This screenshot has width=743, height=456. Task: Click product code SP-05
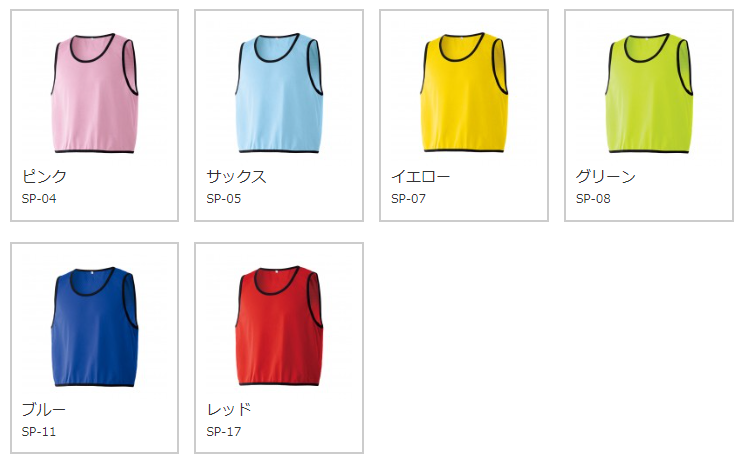pyautogui.click(x=224, y=199)
